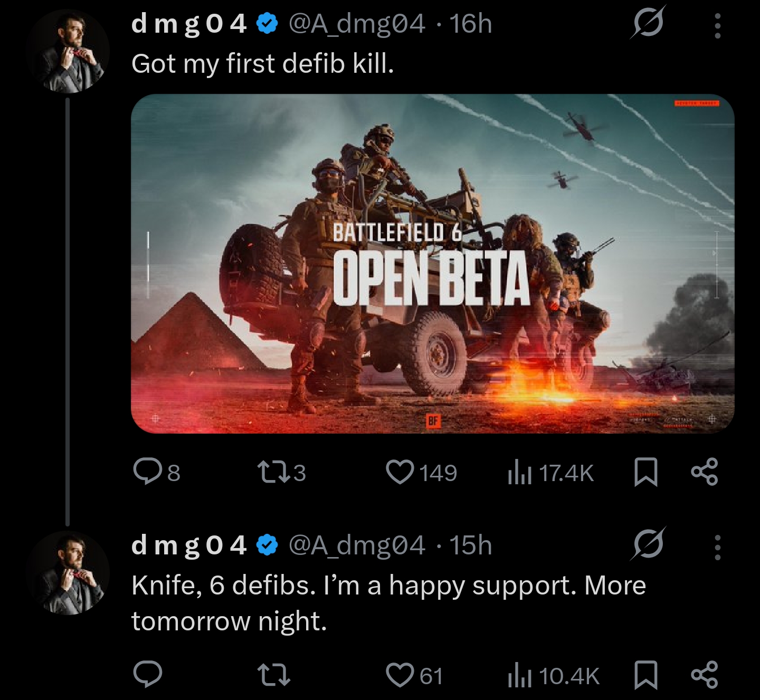Share the first defib kill tweet
The width and height of the screenshot is (760, 700).
(705, 472)
